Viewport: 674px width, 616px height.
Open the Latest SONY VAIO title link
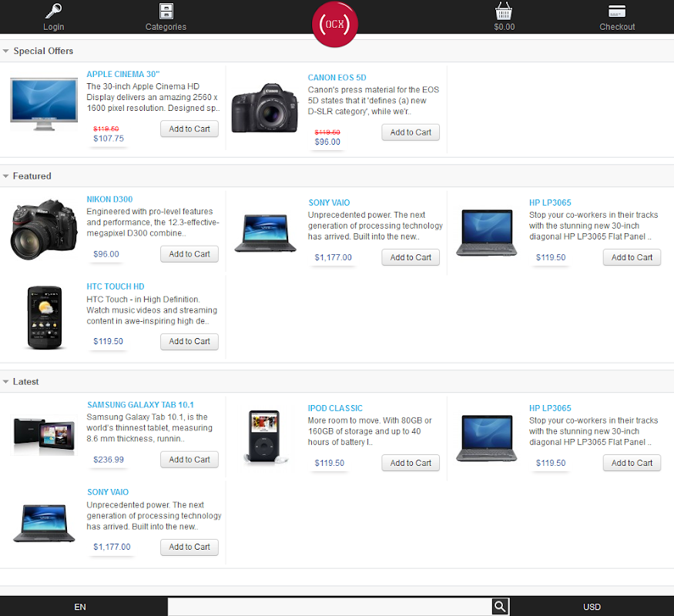point(108,492)
